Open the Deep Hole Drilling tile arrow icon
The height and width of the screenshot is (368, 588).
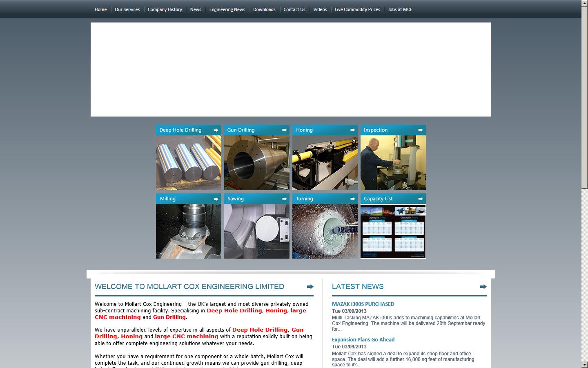pos(216,130)
